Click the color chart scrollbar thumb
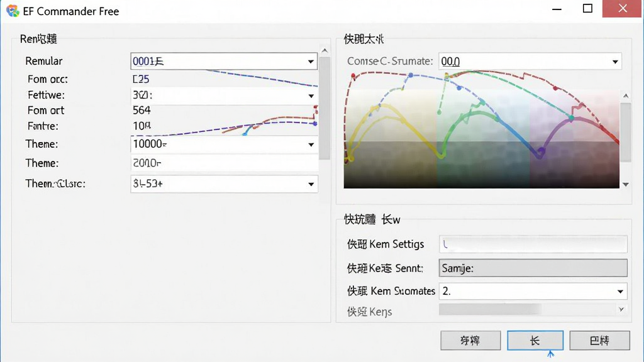644x362 pixels. pyautogui.click(x=626, y=132)
